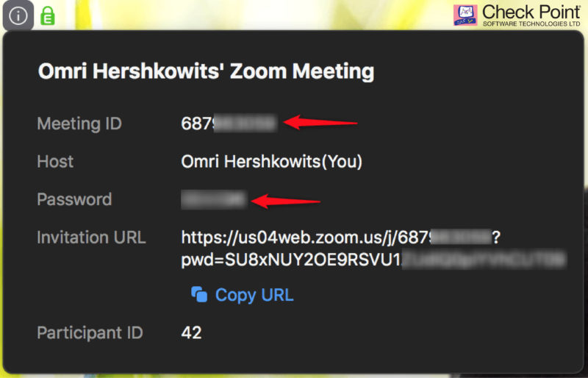The image size is (588, 378).
Task: Click the Check Point Software Technologies text
Action: [x=531, y=15]
